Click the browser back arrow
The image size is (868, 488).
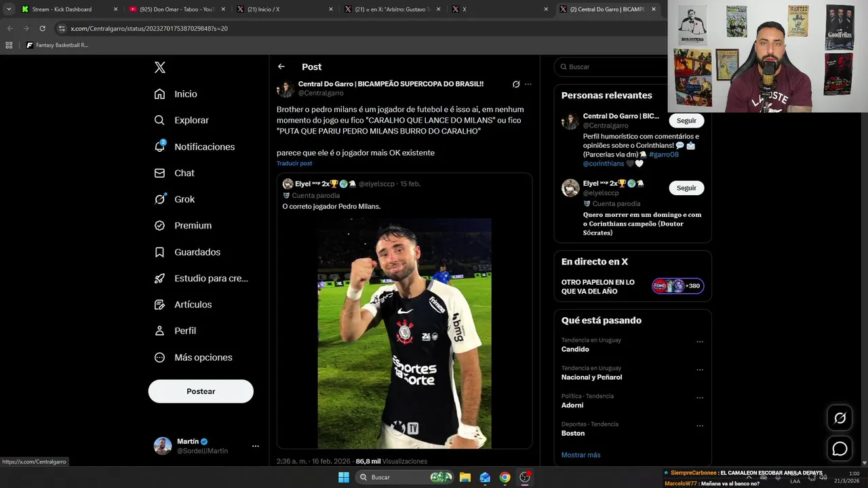tap(9, 28)
